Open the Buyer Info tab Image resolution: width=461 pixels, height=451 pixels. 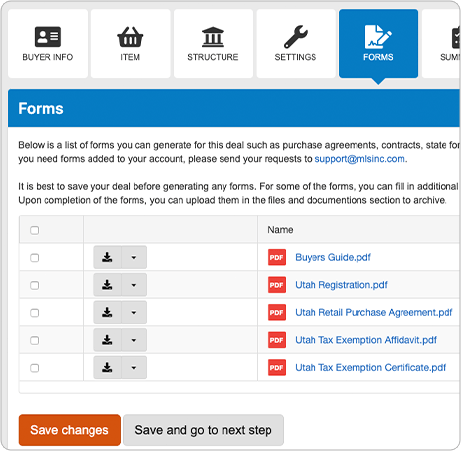pyautogui.click(x=48, y=44)
